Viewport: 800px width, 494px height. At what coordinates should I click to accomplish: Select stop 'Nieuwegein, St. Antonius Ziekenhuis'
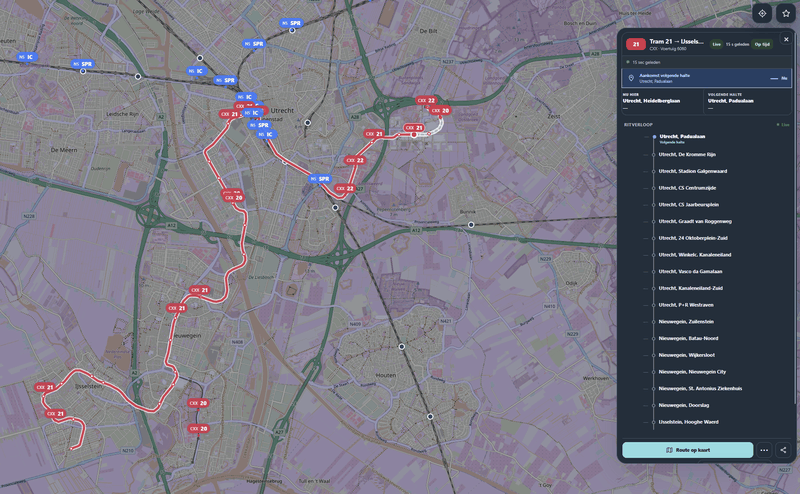coord(700,389)
